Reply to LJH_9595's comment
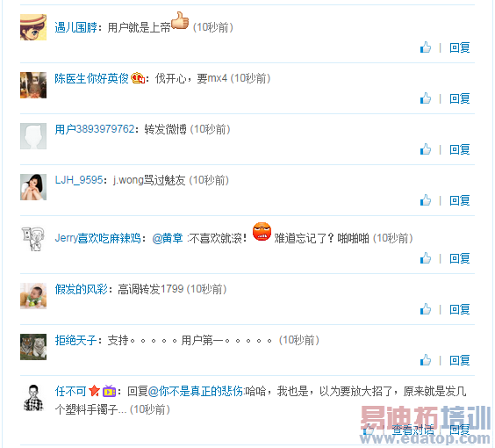 tap(460, 200)
